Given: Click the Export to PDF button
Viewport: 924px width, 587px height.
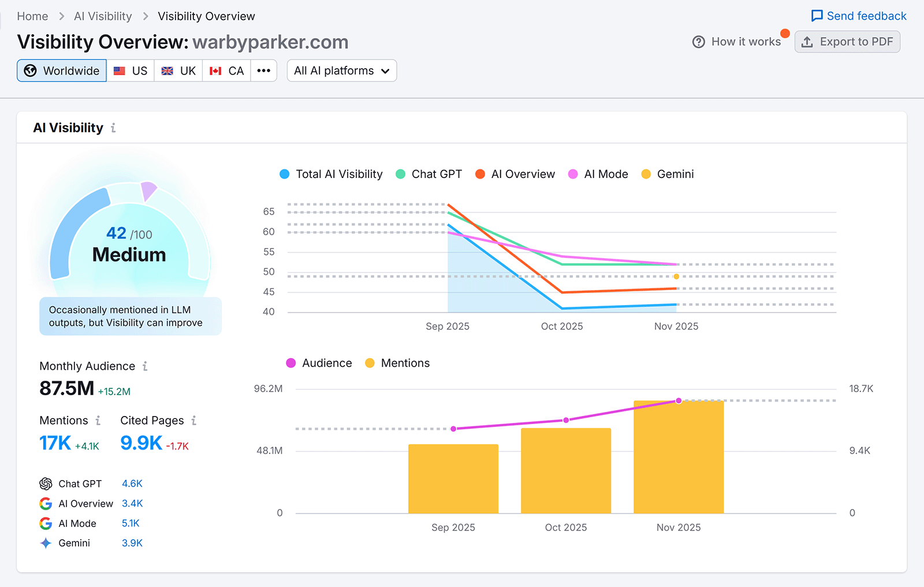Looking at the screenshot, I should (847, 42).
